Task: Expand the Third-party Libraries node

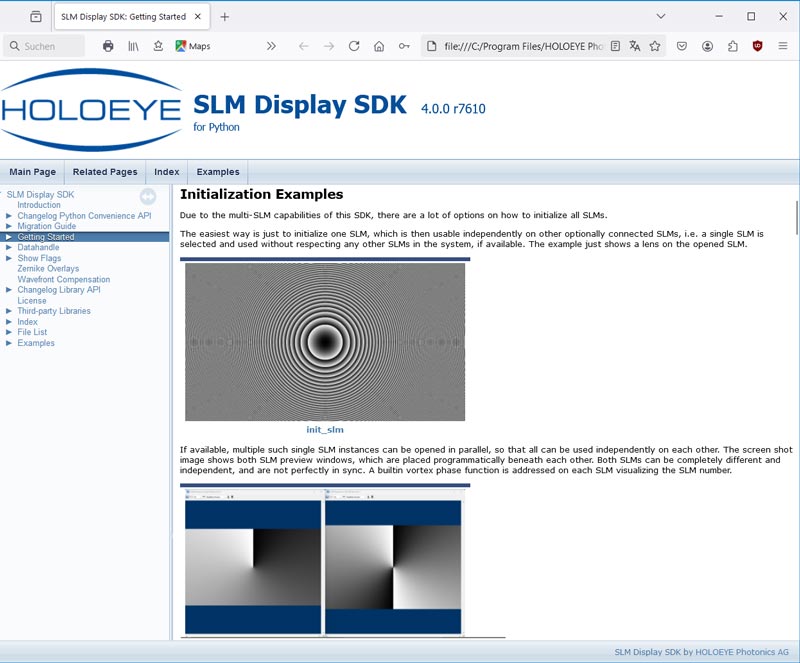Action: pyautogui.click(x=9, y=311)
